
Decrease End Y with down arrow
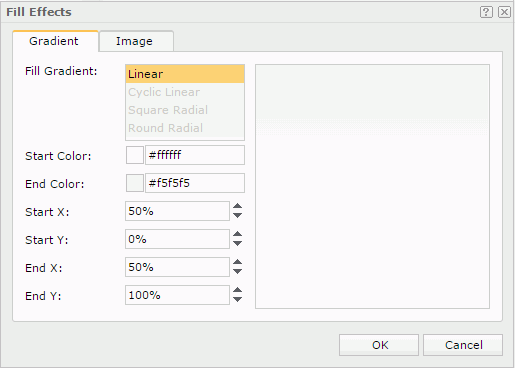pyautogui.click(x=237, y=299)
